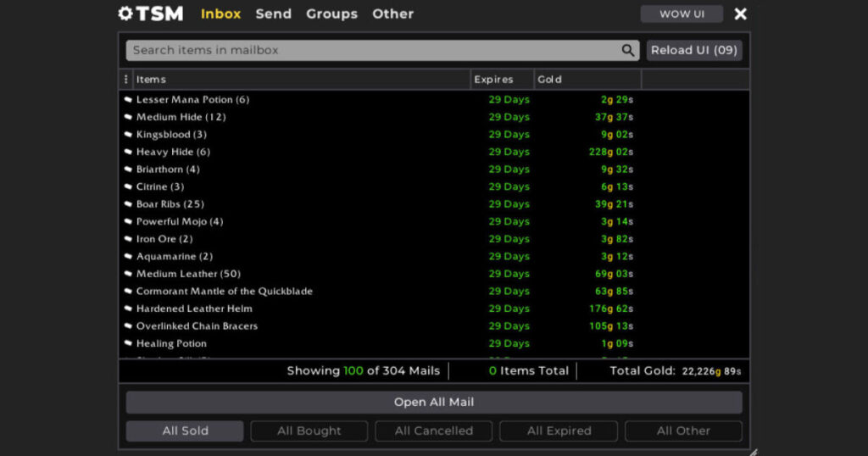Click the Reload UI button
The width and height of the screenshot is (868, 456).
[694, 50]
